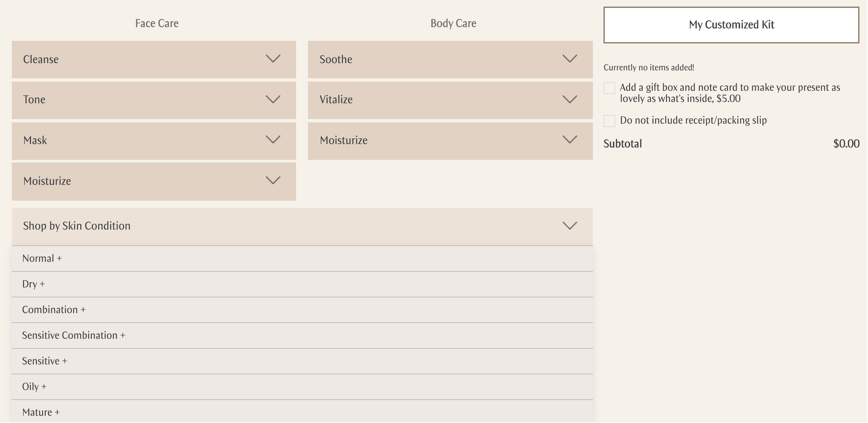The width and height of the screenshot is (868, 423).
Task: Select the Face Care heading
Action: point(157,23)
